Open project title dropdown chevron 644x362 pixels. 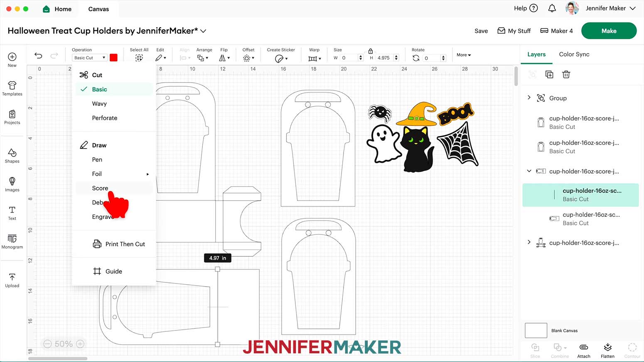pyautogui.click(x=203, y=31)
